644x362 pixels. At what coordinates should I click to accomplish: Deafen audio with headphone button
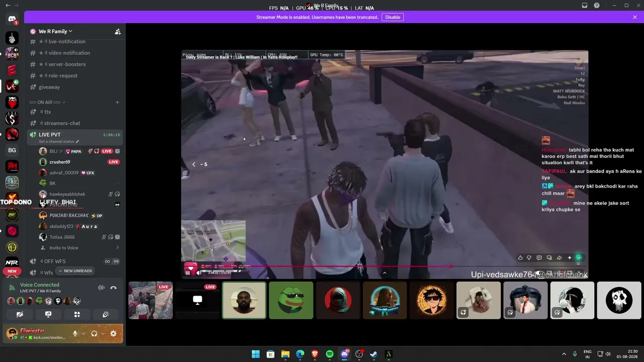pyautogui.click(x=94, y=333)
